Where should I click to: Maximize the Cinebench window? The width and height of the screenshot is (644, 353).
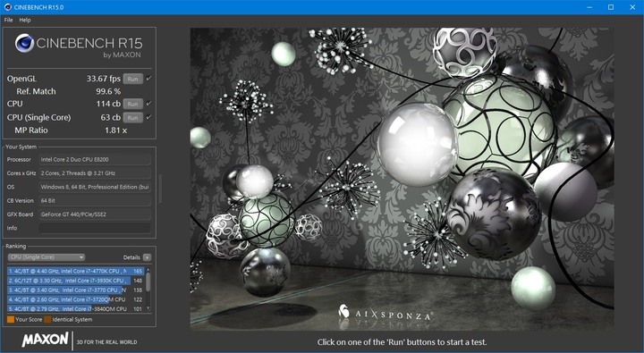[x=611, y=7]
